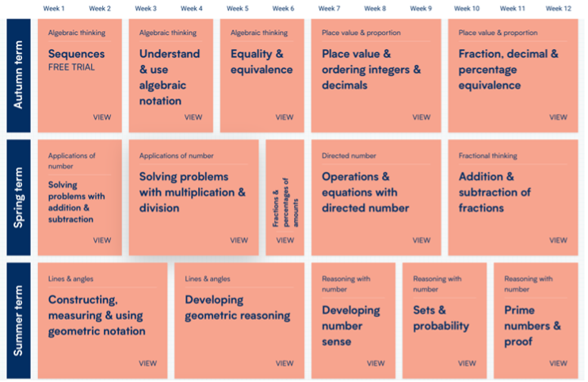
Task: Click VIEW on Developing number sense card
Action: click(x=376, y=364)
